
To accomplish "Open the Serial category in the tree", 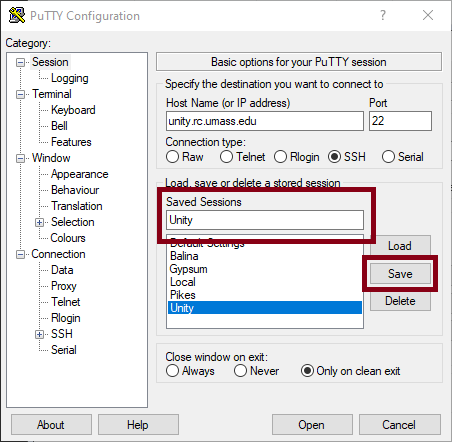I will coord(64,350).
